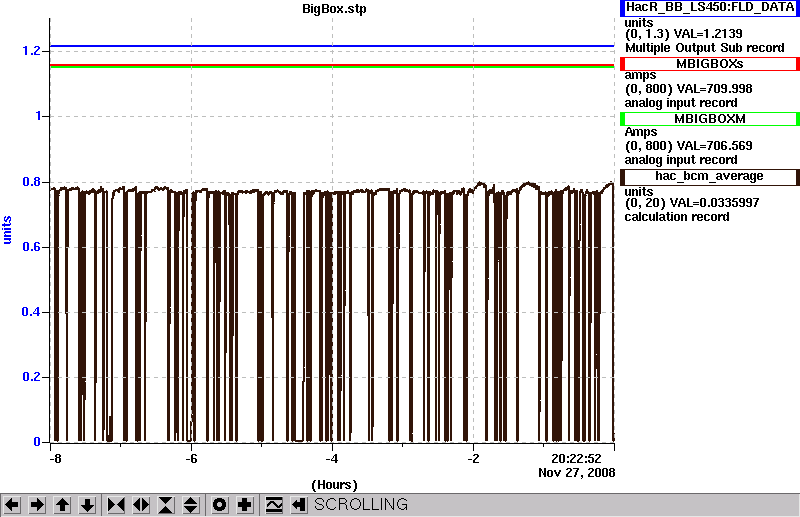Click the 'Multiple Output Sub record' description
The image size is (800, 517).
pyautogui.click(x=705, y=48)
